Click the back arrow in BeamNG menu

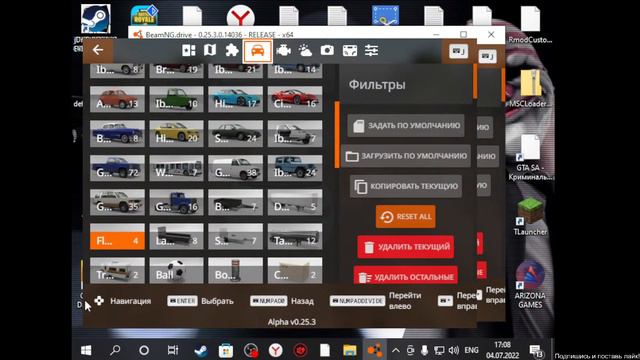pos(98,50)
